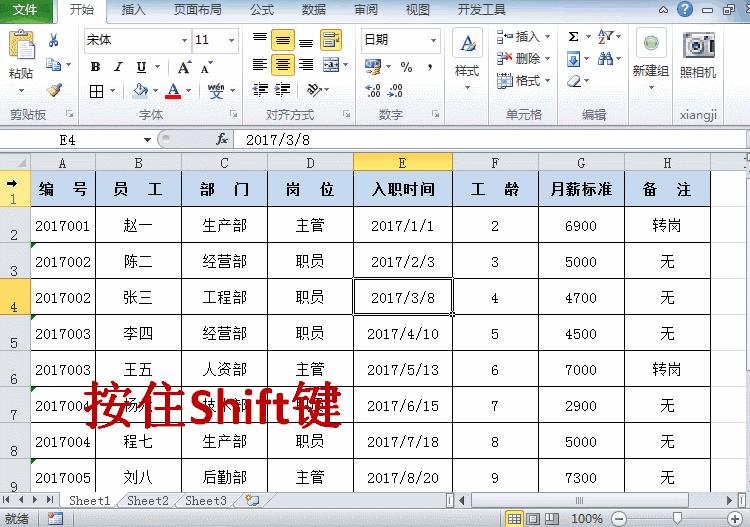This screenshot has height=527, width=750.
Task: Open the font name 宋体 dropdown
Action: click(x=185, y=40)
